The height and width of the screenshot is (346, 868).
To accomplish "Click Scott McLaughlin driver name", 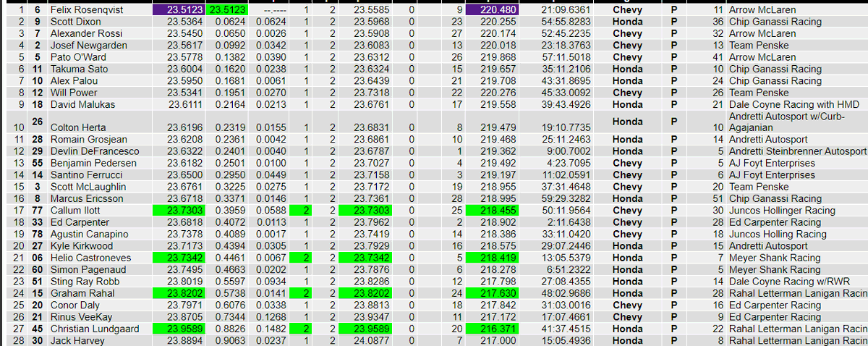I will (88, 187).
